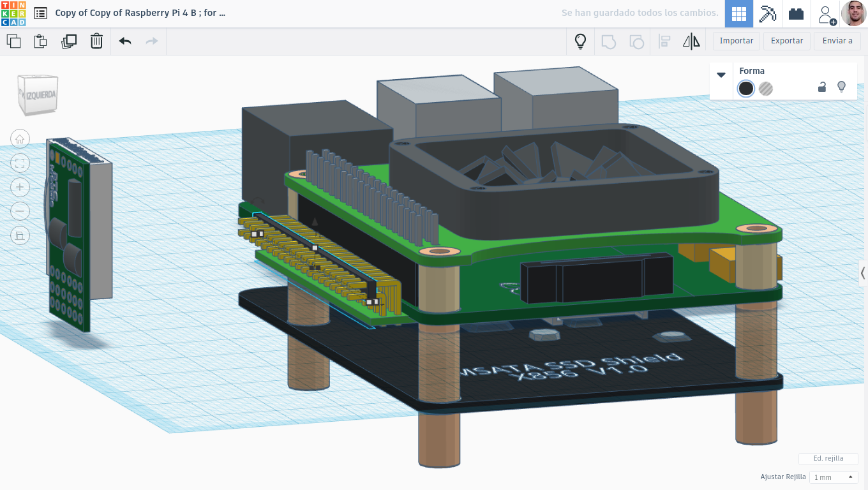Toggle show all with lightbulb icon
Image resolution: width=868 pixels, height=490 pixels.
tap(580, 41)
